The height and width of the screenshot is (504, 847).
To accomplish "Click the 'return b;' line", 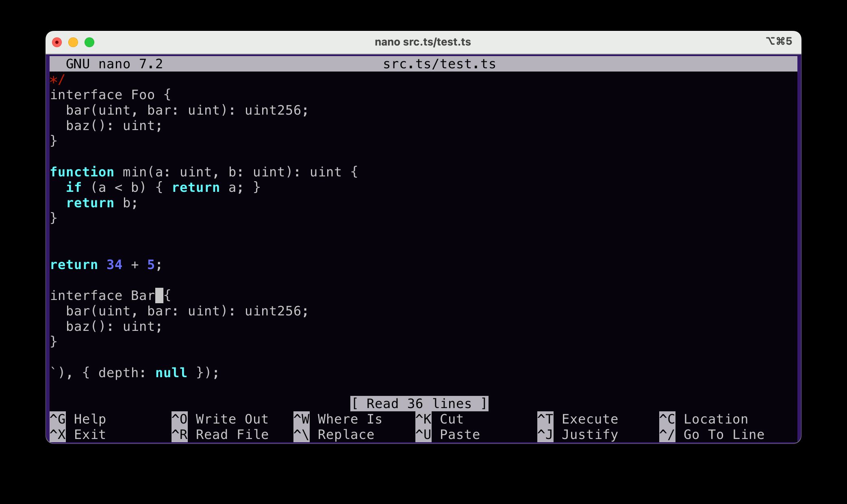I will tap(102, 203).
